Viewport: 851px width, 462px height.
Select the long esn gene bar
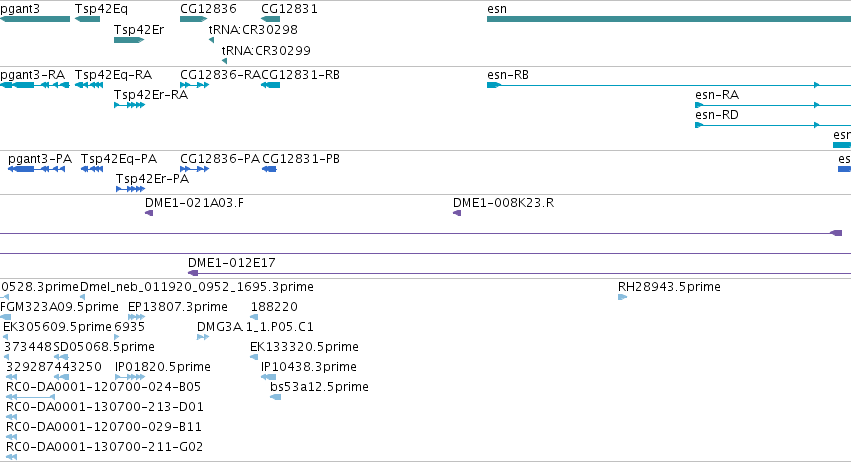click(x=669, y=19)
